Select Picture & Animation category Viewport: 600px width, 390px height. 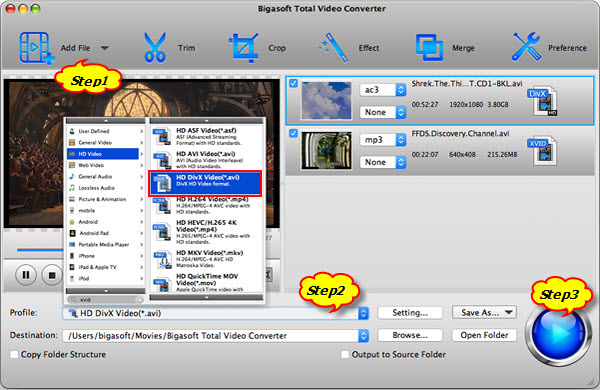pos(104,199)
